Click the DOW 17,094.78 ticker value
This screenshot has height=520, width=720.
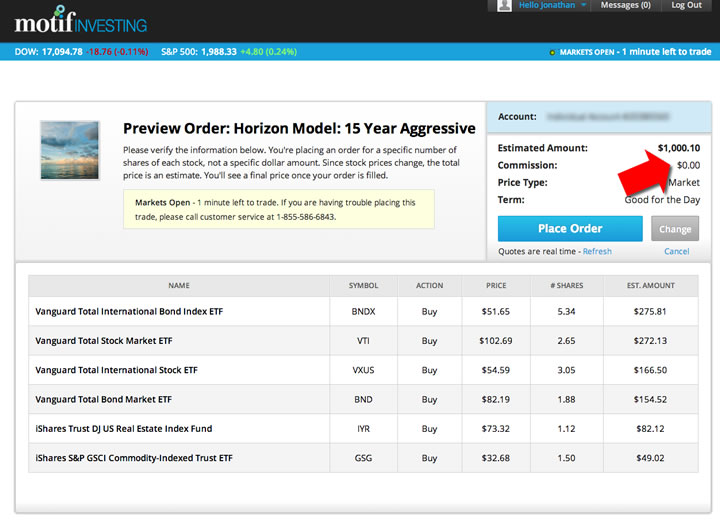(62, 52)
